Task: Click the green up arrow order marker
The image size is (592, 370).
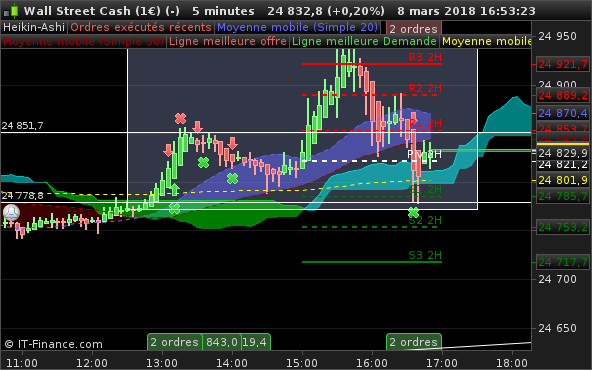Action: point(174,189)
